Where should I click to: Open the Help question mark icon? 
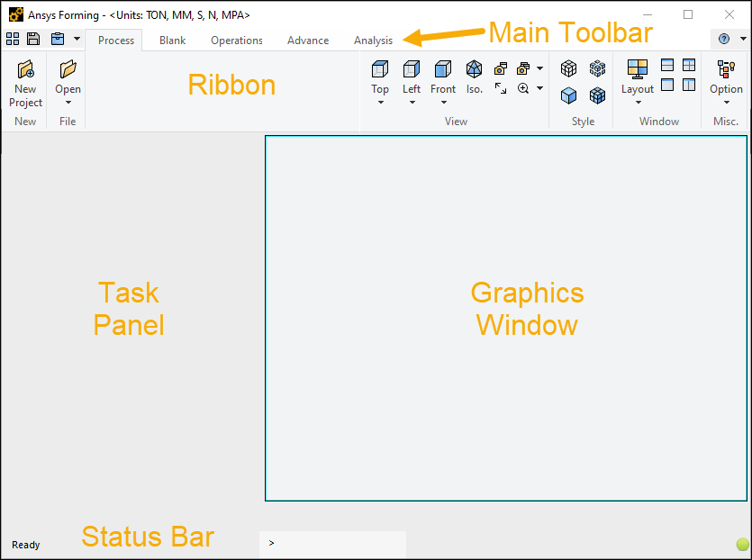(726, 39)
